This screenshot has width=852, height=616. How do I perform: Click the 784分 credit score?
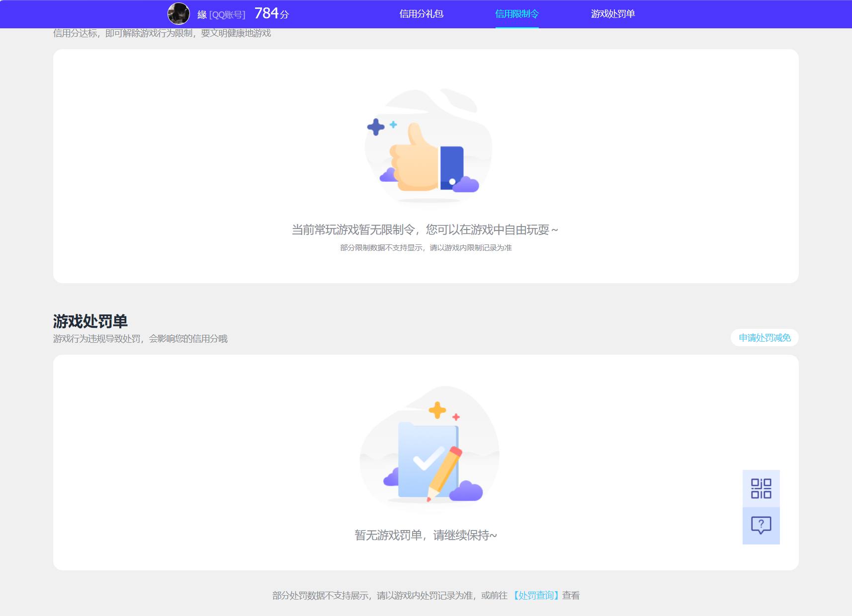pos(271,13)
